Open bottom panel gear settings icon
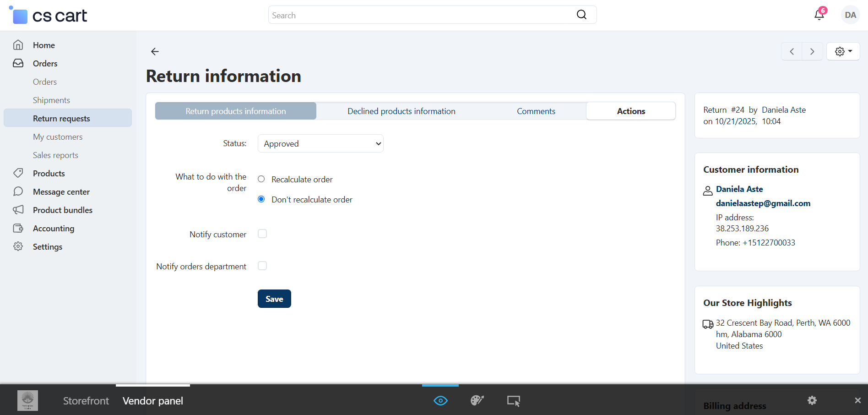Image resolution: width=868 pixels, height=415 pixels. point(812,400)
